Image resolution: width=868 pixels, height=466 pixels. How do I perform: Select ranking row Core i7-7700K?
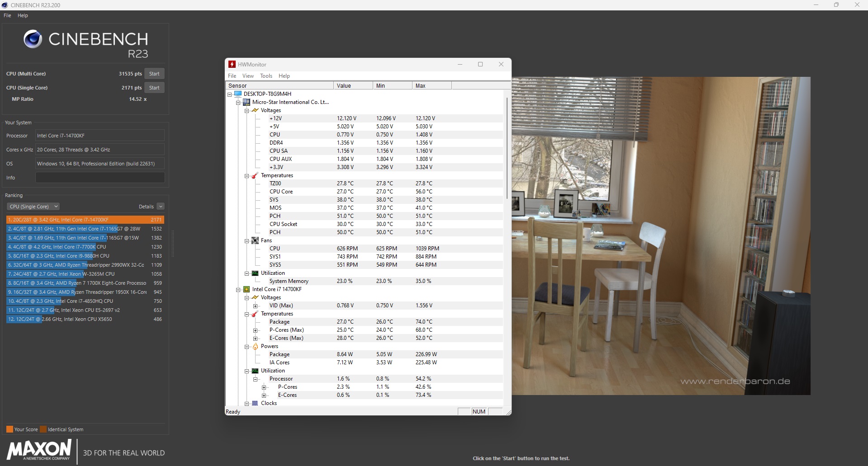85,247
